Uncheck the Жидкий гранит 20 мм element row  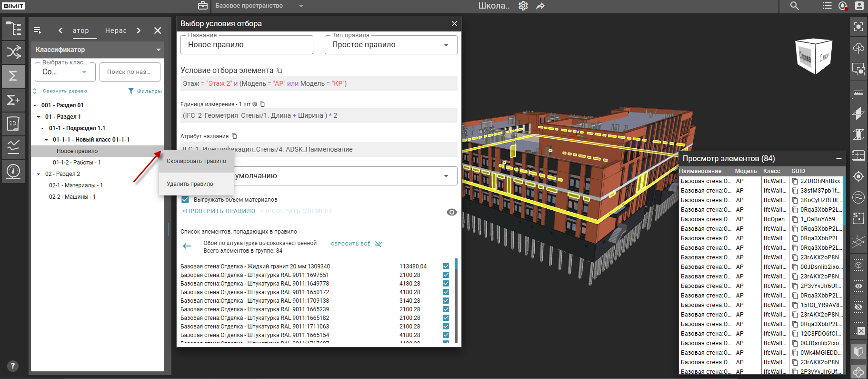tap(446, 266)
